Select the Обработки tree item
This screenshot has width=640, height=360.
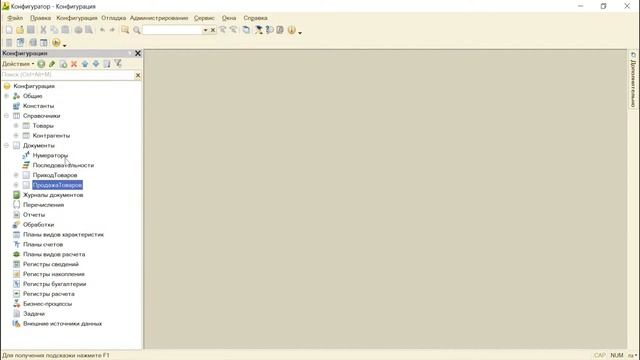click(38, 224)
